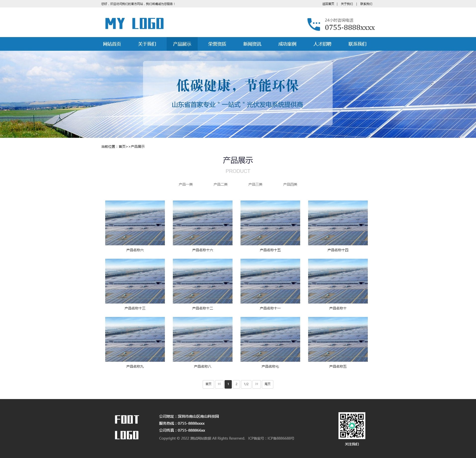Click the FOOT LOGO image

click(x=127, y=427)
